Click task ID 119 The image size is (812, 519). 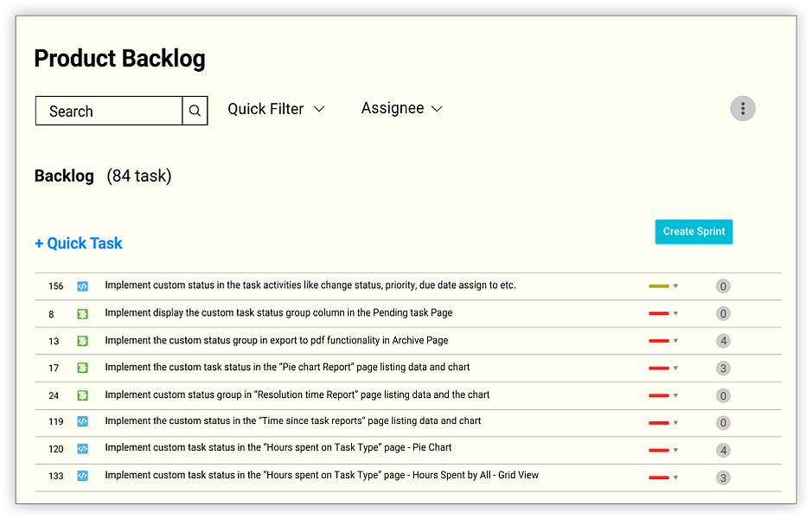56,422
